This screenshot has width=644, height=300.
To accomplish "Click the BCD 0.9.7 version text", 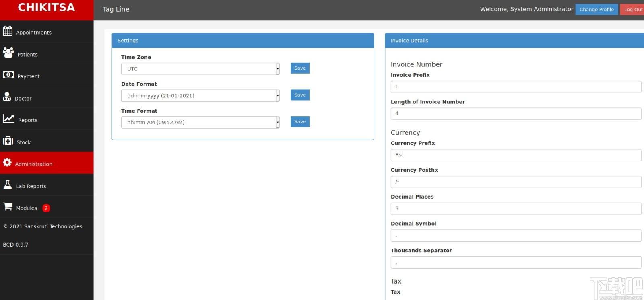I will (x=16, y=245).
